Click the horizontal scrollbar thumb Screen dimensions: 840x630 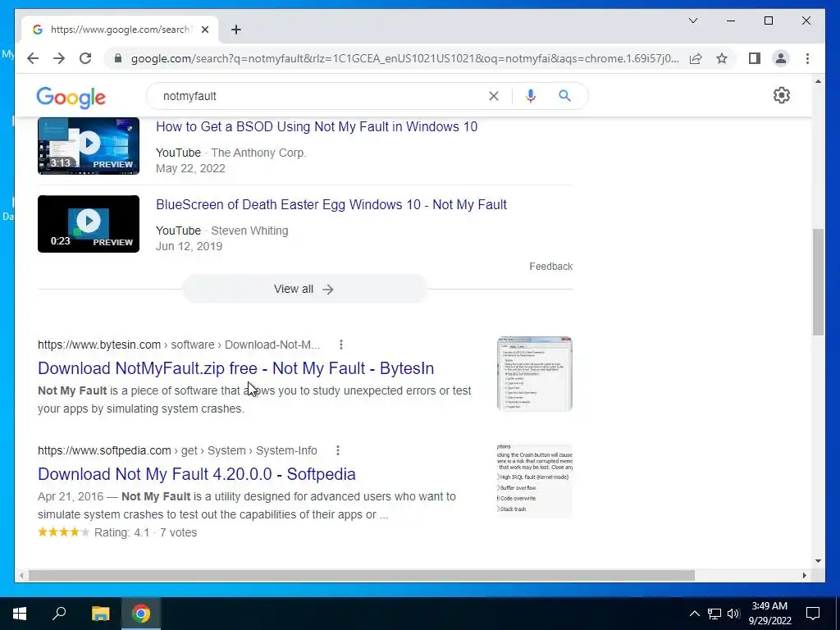(x=362, y=575)
